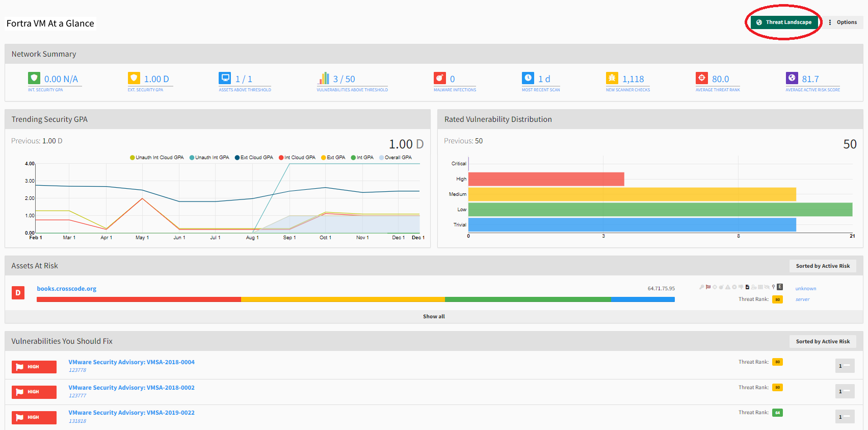
Task: Click the 0.00 N/A internal GPA value
Action: 61,79
